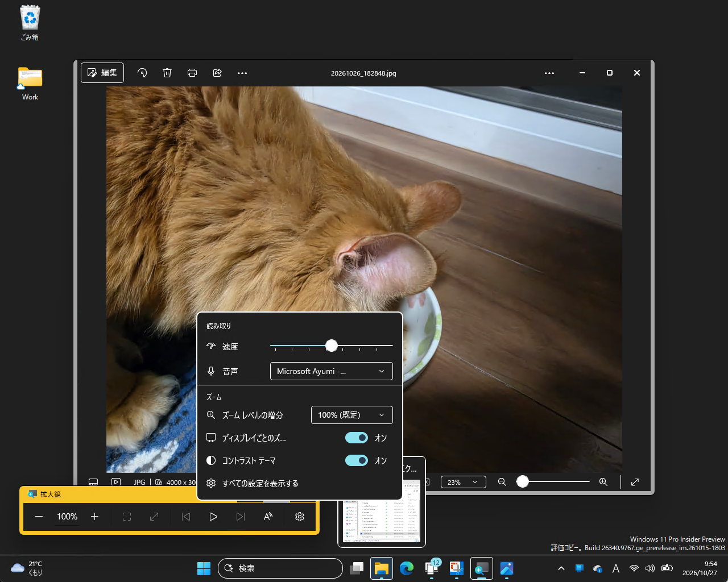The width and height of the screenshot is (728, 582).
Task: Zoom out the photo with minus magnifier icon
Action: click(502, 482)
